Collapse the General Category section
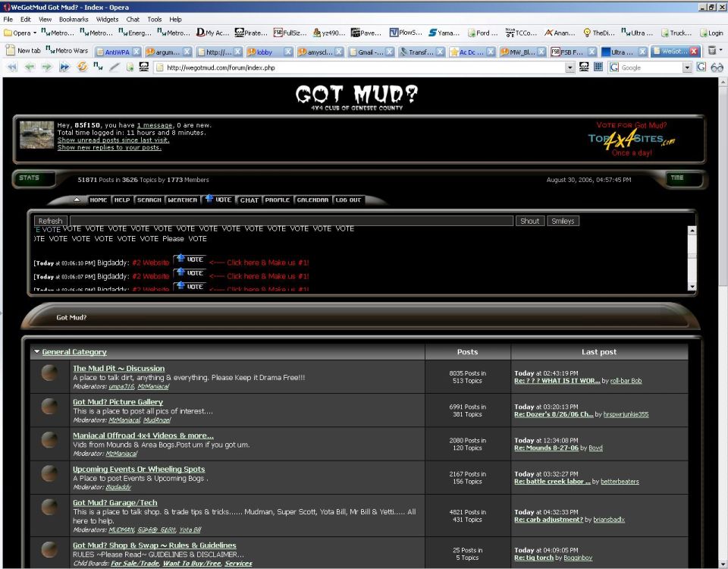Viewport: 728px width, 569px height. pyautogui.click(x=36, y=351)
